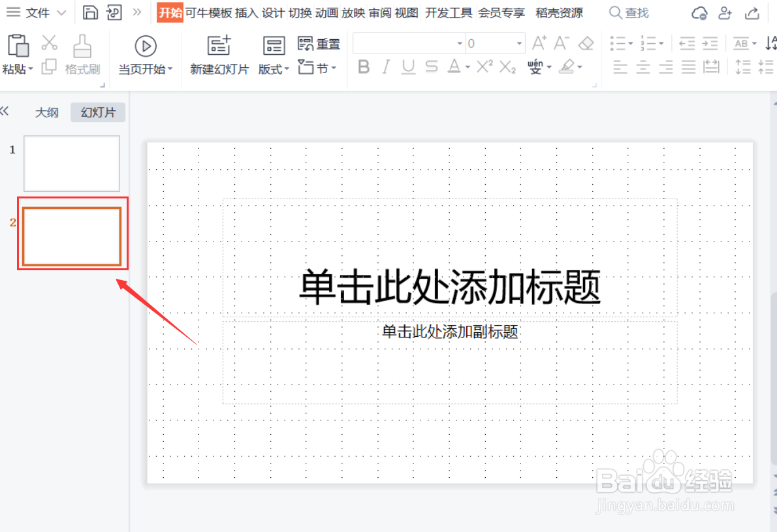Start slideshow with 当页开始 playback icon
The image size is (777, 532).
click(x=145, y=46)
